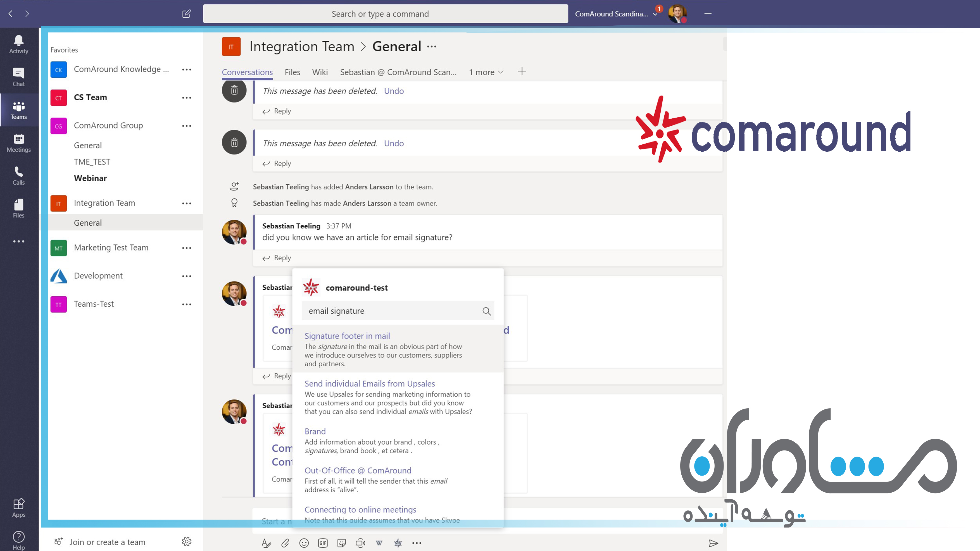Select the Teams icon in sidebar
The height and width of the screenshot is (551, 980).
point(19,110)
